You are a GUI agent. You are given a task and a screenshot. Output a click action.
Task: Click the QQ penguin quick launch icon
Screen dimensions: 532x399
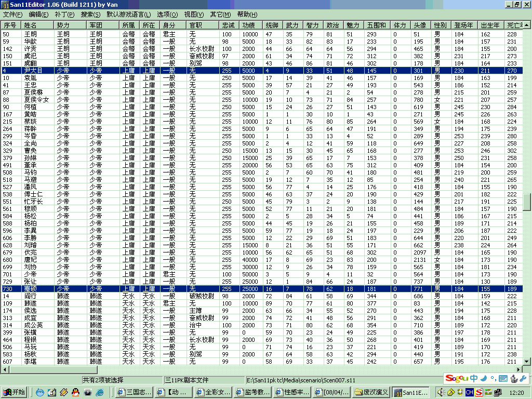75,392
